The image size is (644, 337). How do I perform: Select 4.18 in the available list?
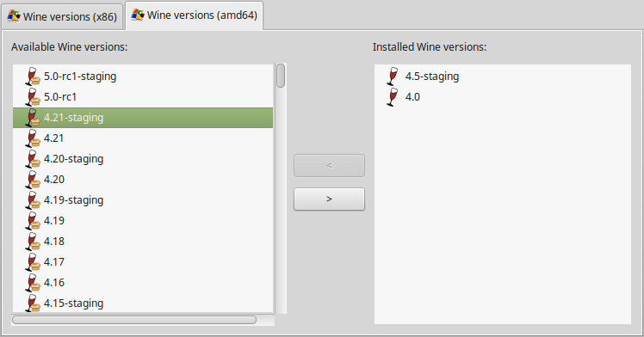[x=143, y=241]
